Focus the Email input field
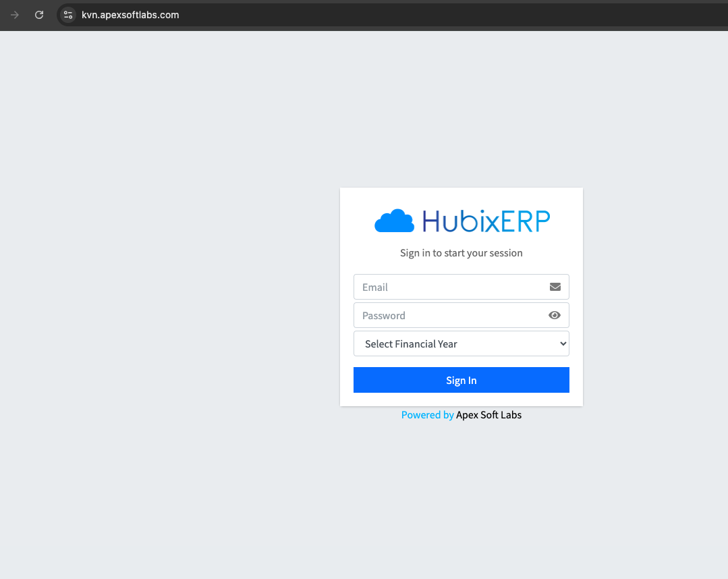The width and height of the screenshot is (728, 579). 449,287
